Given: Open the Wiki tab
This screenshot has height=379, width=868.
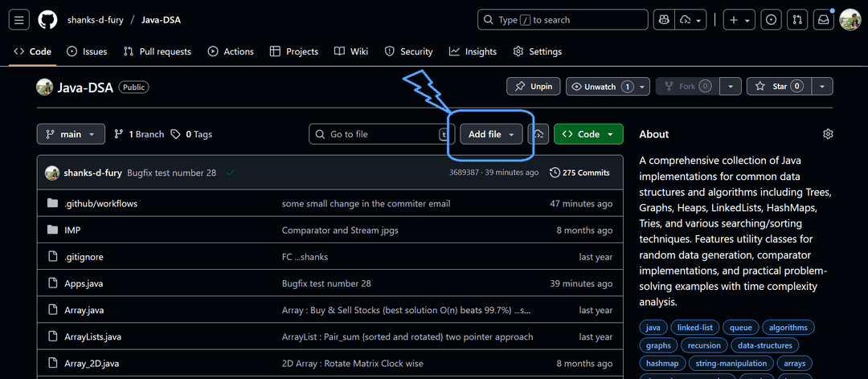Looking at the screenshot, I should 351,51.
